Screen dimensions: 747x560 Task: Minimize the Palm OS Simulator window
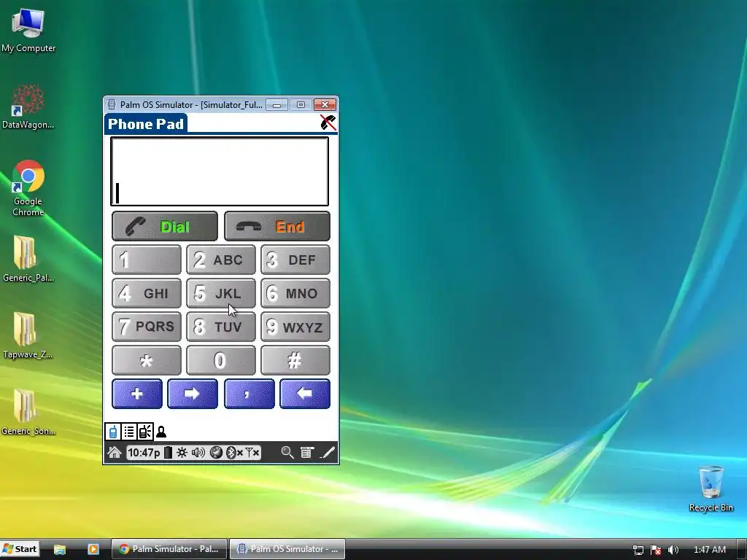(276, 105)
